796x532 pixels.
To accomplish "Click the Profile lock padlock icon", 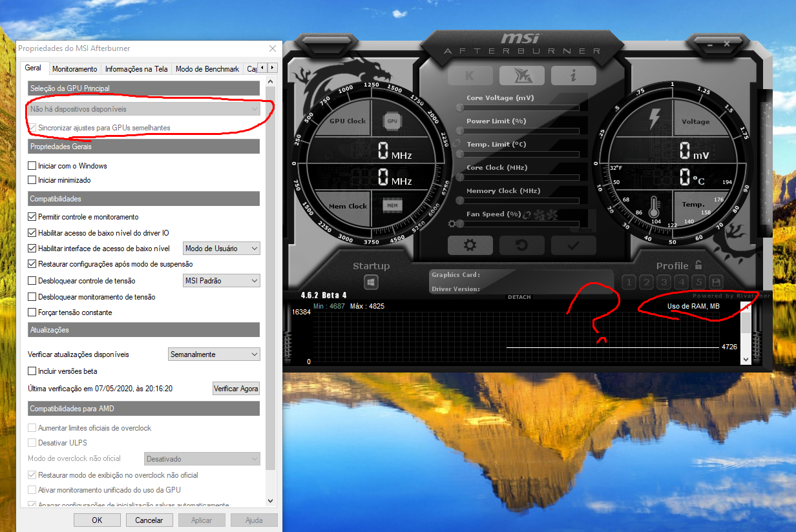I will coord(698,265).
